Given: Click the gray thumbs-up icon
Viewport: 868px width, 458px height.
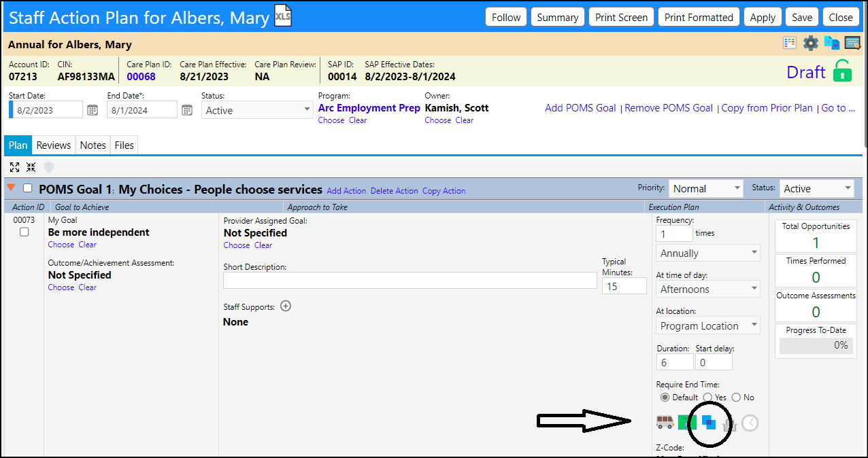Looking at the screenshot, I should click(x=729, y=425).
